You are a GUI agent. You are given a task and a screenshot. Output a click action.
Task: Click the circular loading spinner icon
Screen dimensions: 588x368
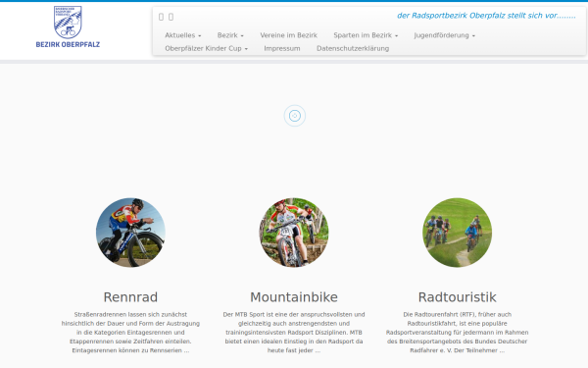tap(295, 116)
